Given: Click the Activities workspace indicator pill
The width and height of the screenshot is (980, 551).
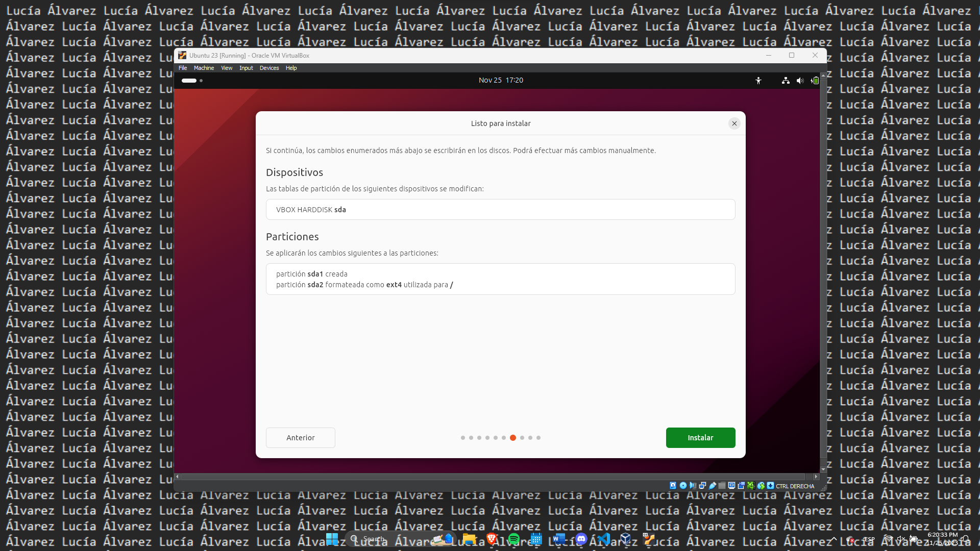Looking at the screenshot, I should (x=189, y=81).
